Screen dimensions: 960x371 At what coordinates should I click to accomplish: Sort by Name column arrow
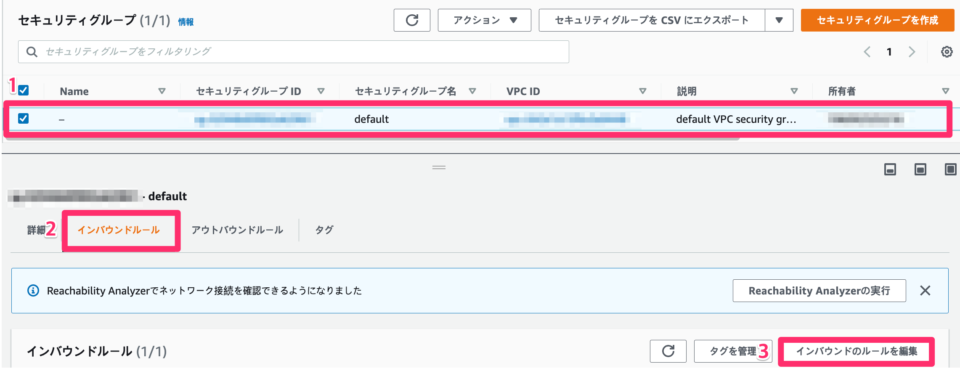tap(162, 91)
